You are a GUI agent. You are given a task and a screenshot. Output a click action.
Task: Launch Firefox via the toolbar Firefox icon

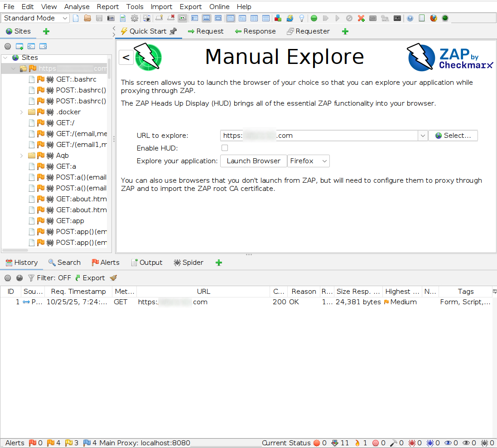point(433,18)
